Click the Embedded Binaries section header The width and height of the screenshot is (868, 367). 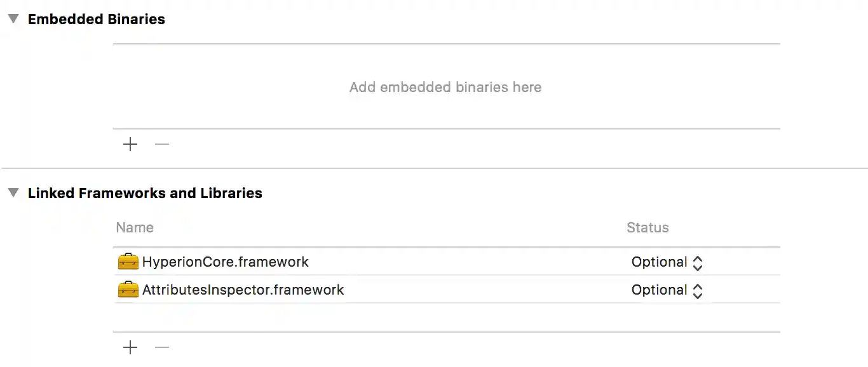tap(96, 19)
